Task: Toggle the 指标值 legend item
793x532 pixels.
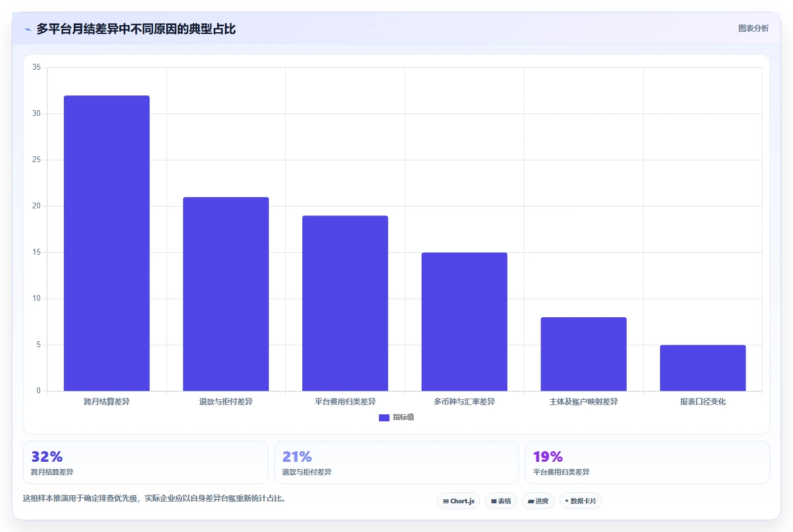Action: click(x=396, y=417)
